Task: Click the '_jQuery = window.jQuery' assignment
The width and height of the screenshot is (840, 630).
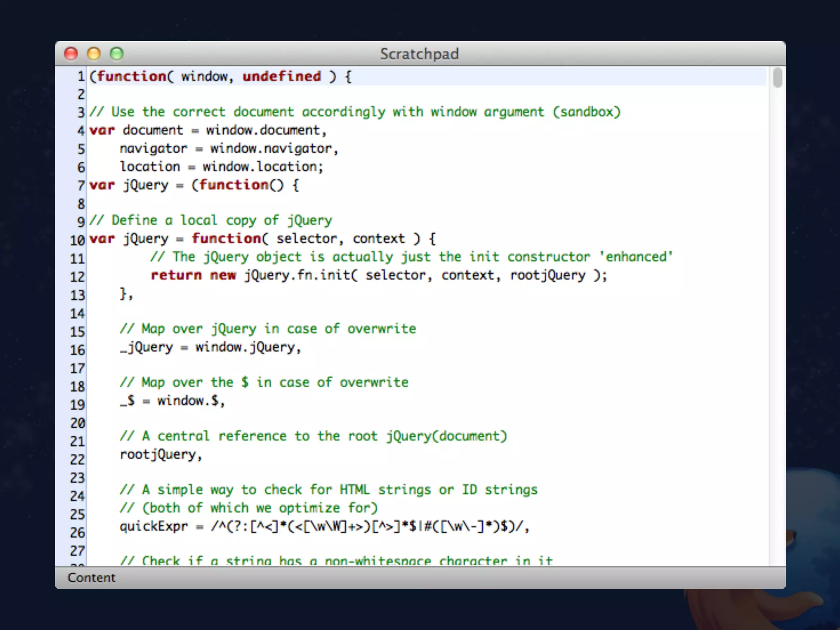Action: [x=210, y=347]
